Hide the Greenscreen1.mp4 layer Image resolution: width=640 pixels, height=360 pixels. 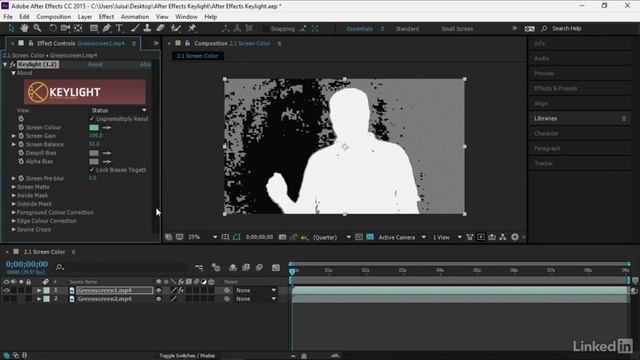click(x=6, y=291)
